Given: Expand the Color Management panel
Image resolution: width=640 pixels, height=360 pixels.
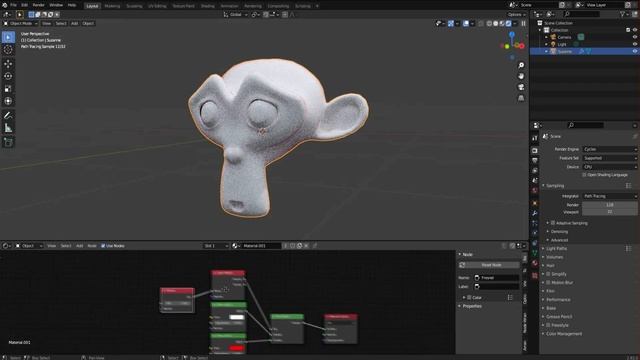Looking at the screenshot, I should coord(564,334).
